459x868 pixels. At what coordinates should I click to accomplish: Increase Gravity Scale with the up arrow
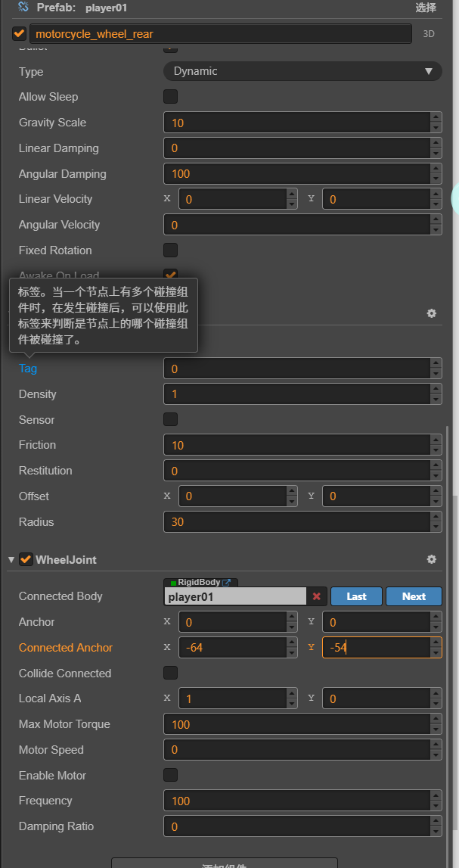(x=436, y=118)
